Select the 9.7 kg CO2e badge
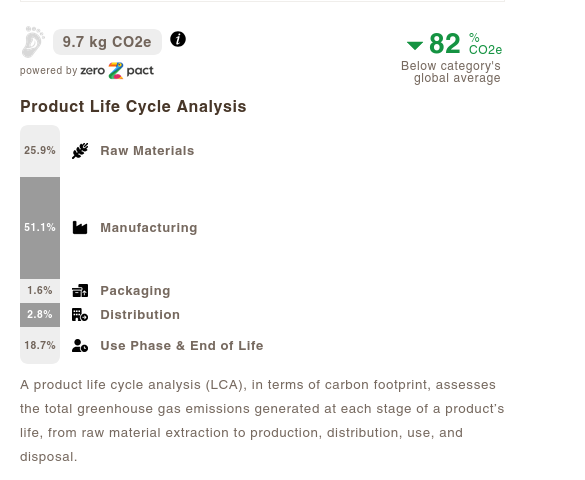 click(x=107, y=42)
